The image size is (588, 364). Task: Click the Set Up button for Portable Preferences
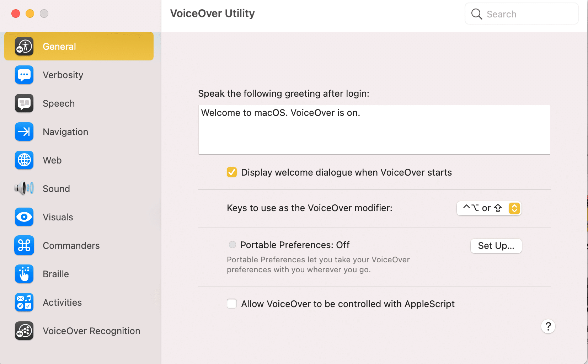pos(496,246)
